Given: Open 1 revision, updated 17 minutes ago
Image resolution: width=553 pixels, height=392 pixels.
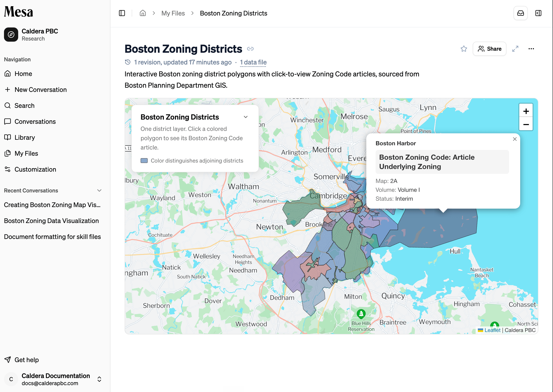Looking at the screenshot, I should tap(183, 62).
